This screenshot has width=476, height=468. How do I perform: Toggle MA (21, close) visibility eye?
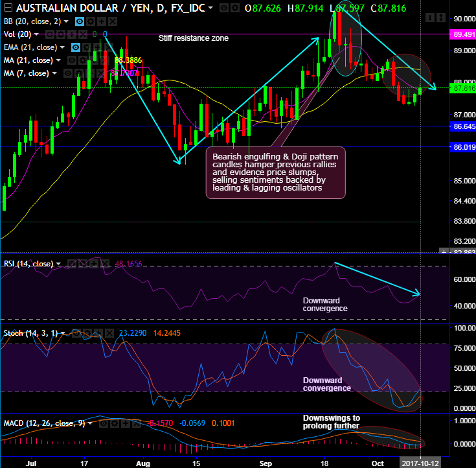click(72, 60)
